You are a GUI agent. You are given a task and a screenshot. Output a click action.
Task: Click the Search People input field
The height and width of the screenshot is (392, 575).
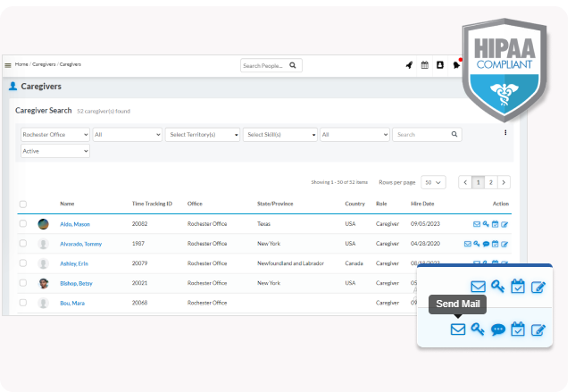(x=264, y=65)
